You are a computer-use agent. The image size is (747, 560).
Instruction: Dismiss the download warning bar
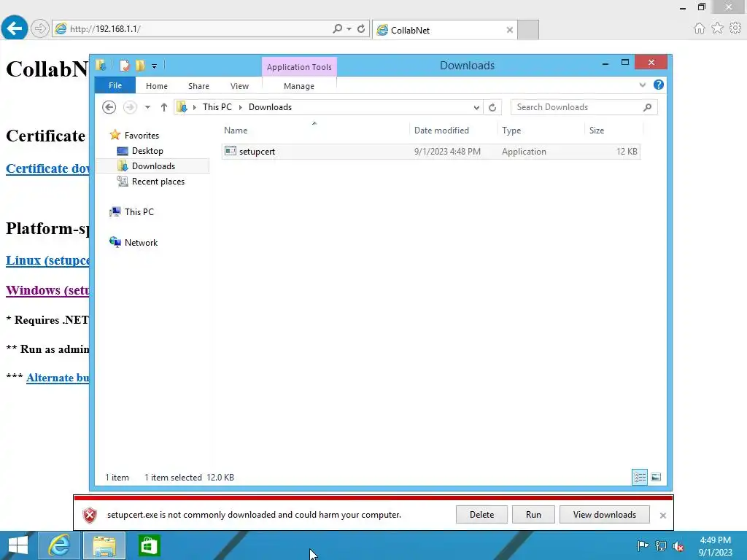(x=662, y=516)
